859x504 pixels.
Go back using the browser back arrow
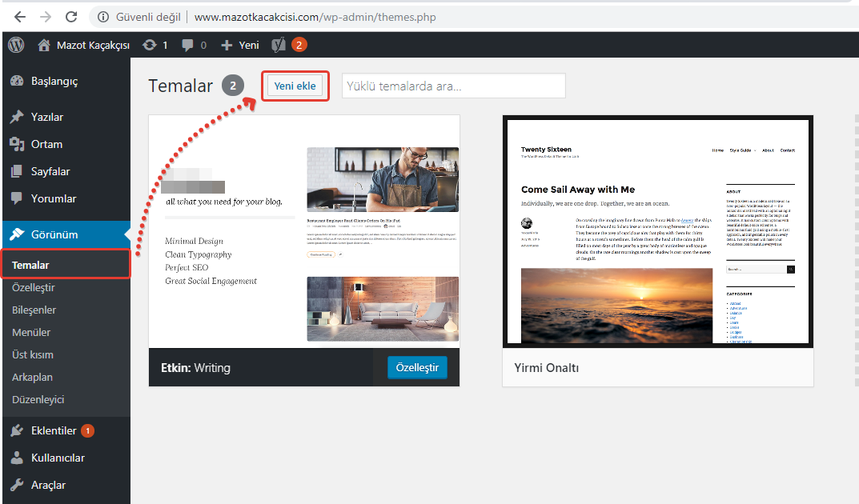click(x=19, y=16)
